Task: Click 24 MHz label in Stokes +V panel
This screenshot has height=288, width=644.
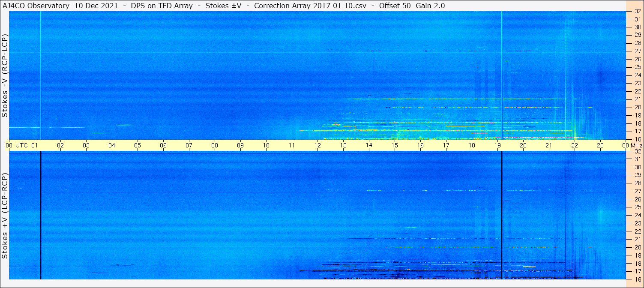Action: tap(638, 215)
